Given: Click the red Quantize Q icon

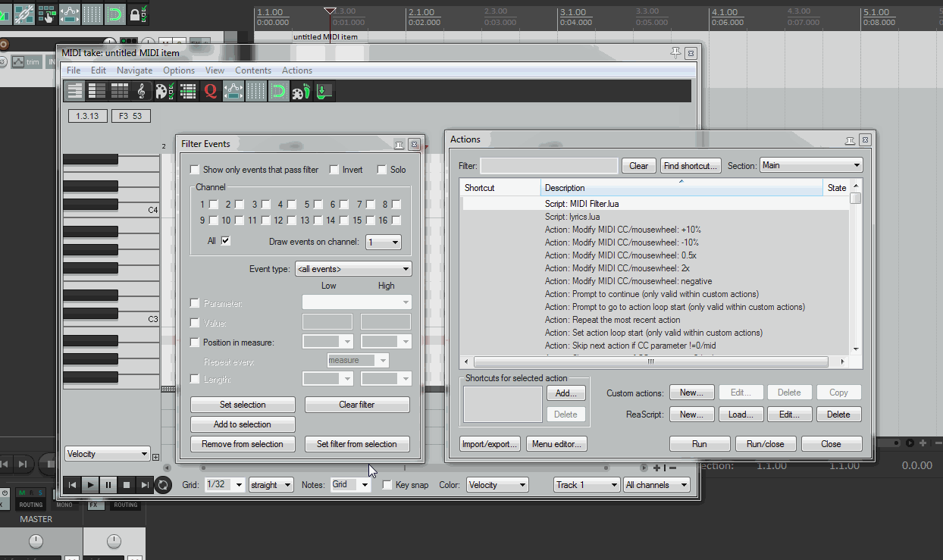Looking at the screenshot, I should (210, 91).
